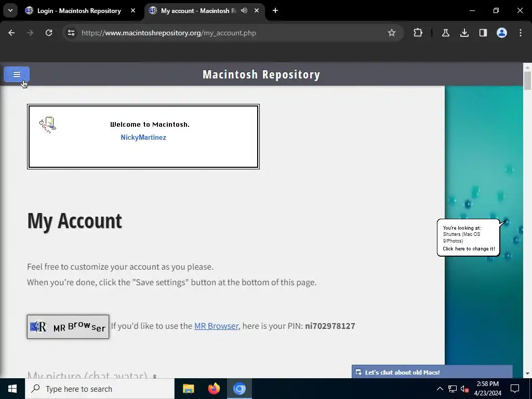
Task: Close the Login tab
Action: [133, 10]
